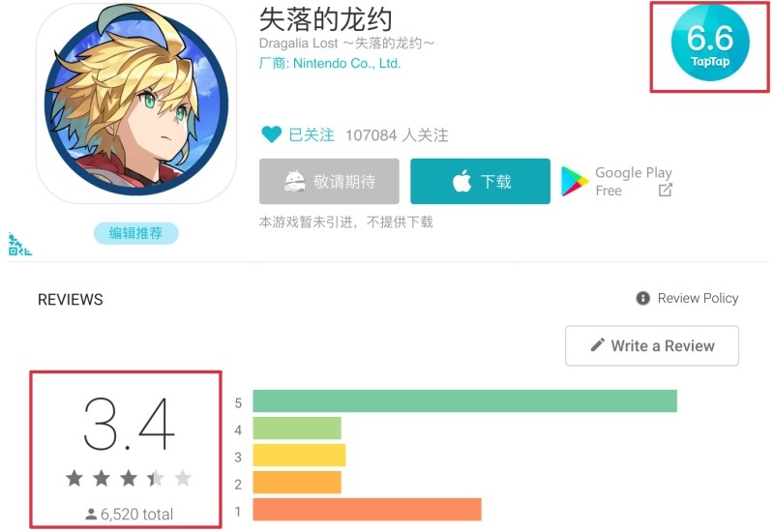Open the Dragalia Lost game icon
This screenshot has width=774, height=532.
[136, 103]
